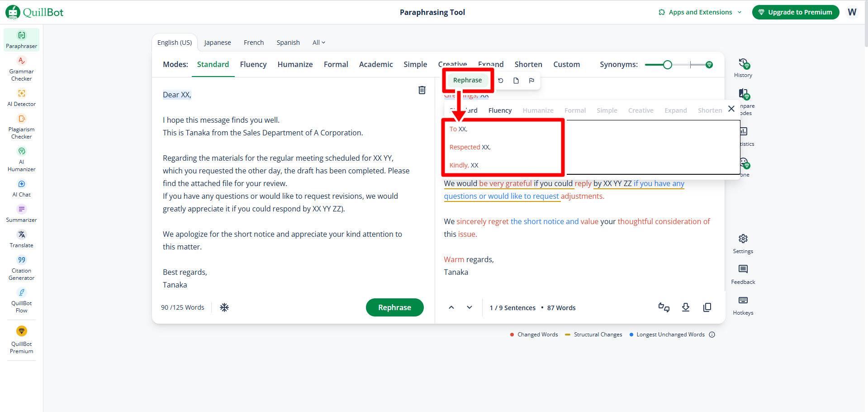Click the undo icon beside popup Rephrase

(x=501, y=81)
